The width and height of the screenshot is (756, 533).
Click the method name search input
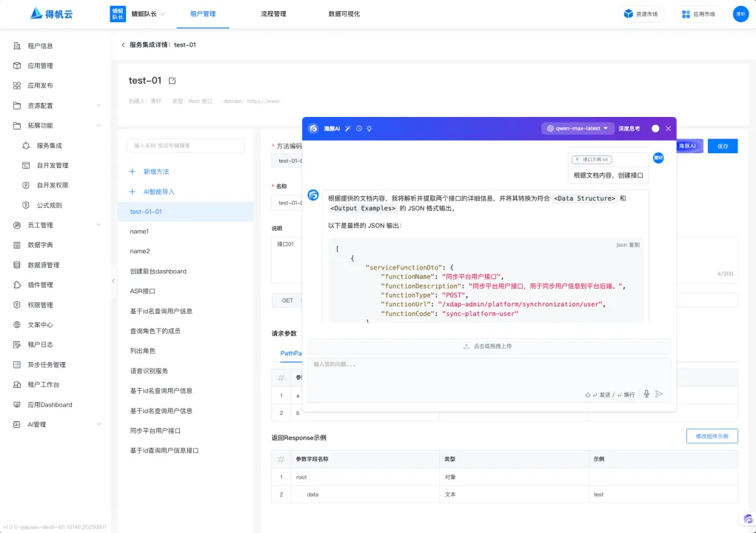[186, 146]
